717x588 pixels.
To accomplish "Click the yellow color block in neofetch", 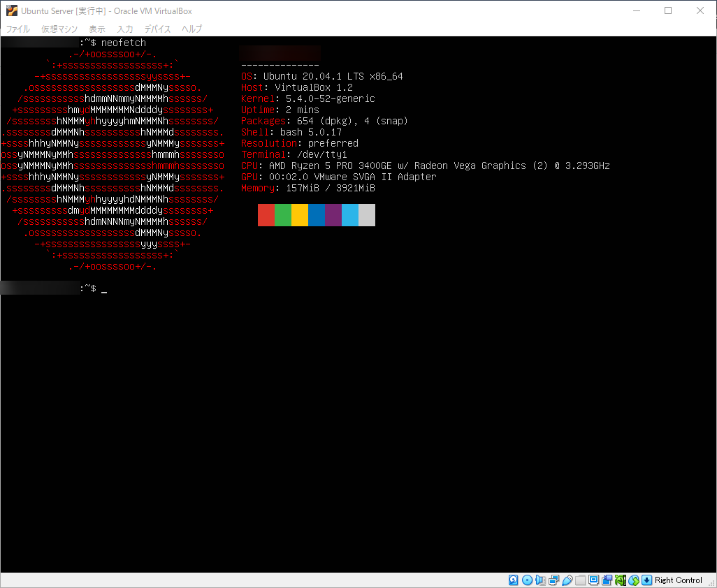I will point(300,214).
